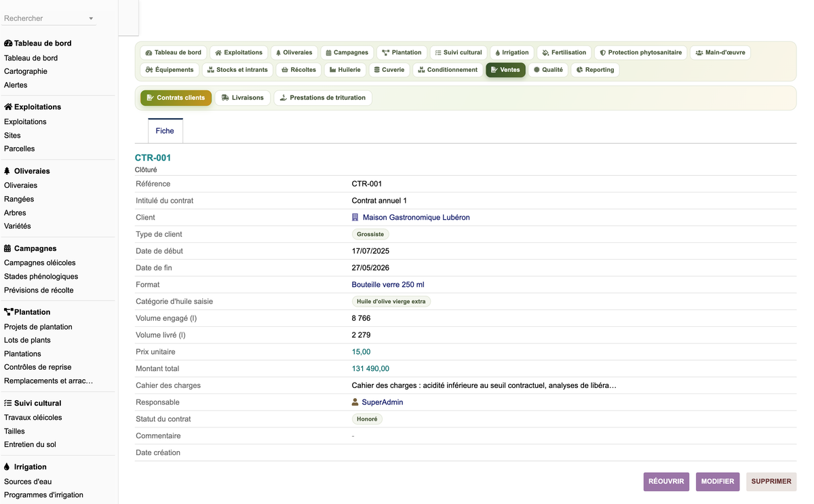Open Alertes in the sidebar

[16, 85]
